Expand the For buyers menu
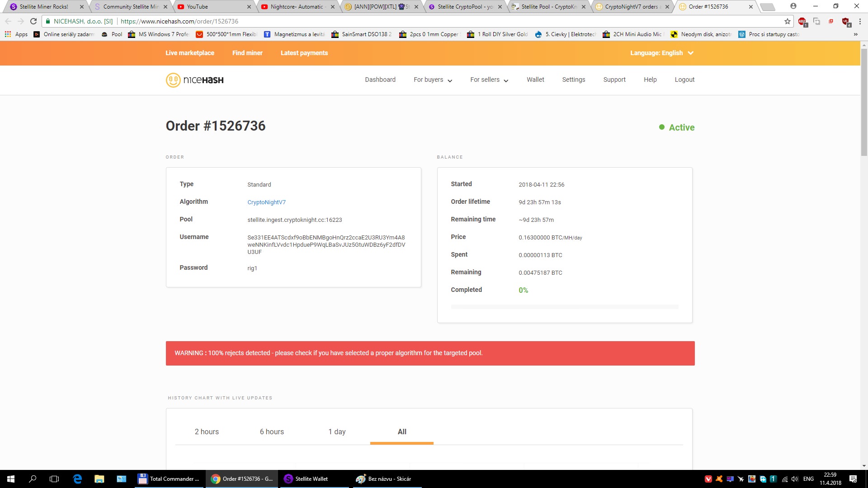 (433, 80)
